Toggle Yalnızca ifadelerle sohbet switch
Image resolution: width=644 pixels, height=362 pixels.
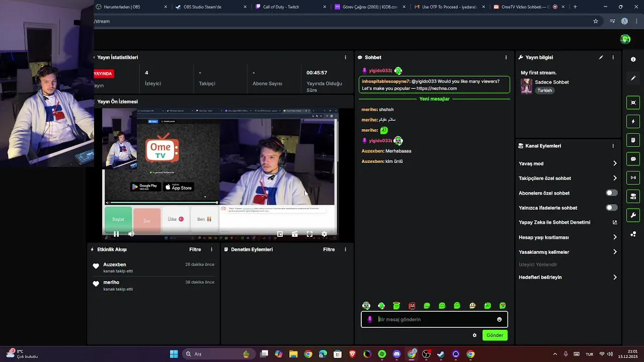pos(611,208)
